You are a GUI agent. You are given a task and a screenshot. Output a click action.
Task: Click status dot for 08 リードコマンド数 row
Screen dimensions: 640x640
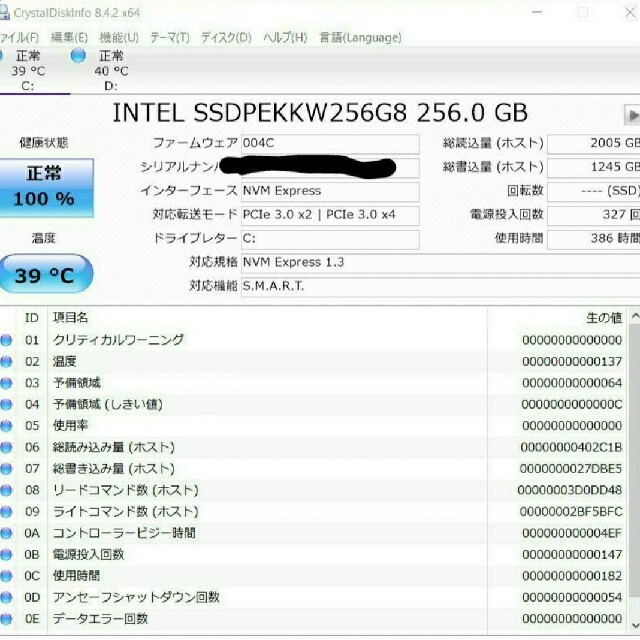click(x=6, y=490)
